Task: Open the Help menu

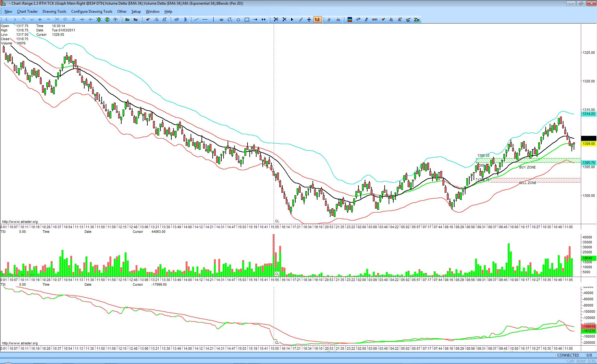Action: click(168, 12)
